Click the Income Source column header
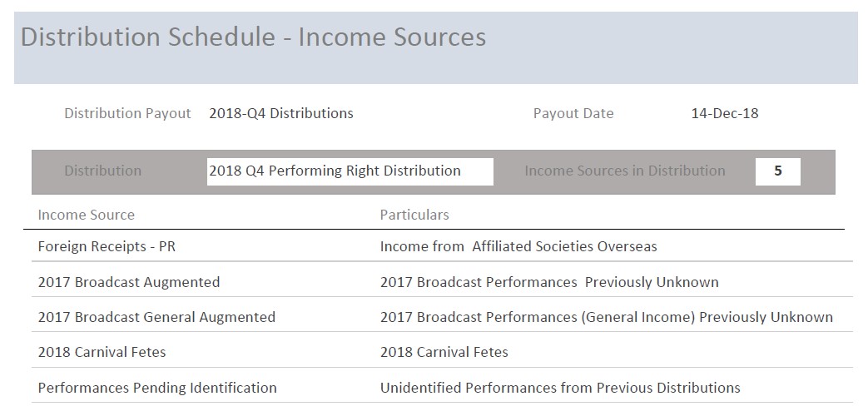The image size is (868, 416). click(86, 215)
